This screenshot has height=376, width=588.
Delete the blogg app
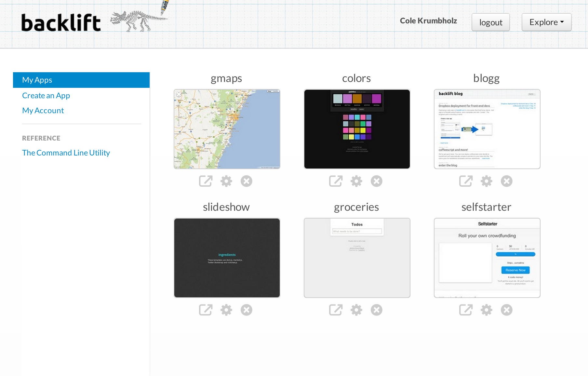(507, 181)
